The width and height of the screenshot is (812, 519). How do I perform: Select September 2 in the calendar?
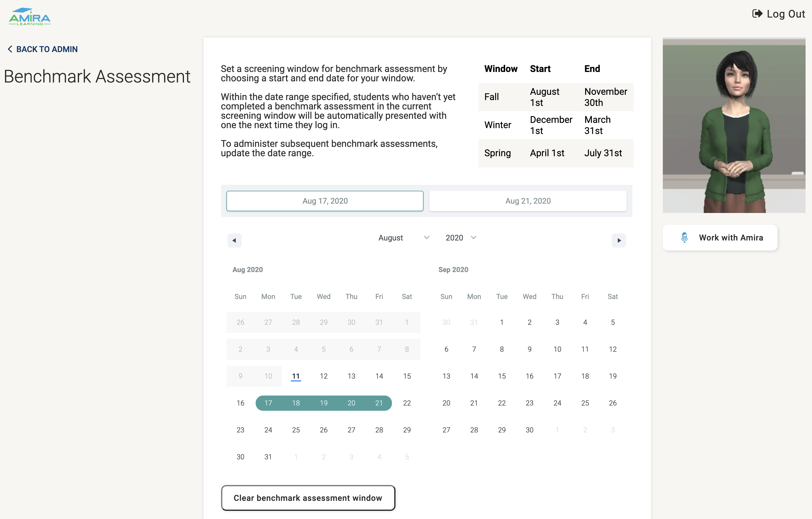[x=529, y=322]
